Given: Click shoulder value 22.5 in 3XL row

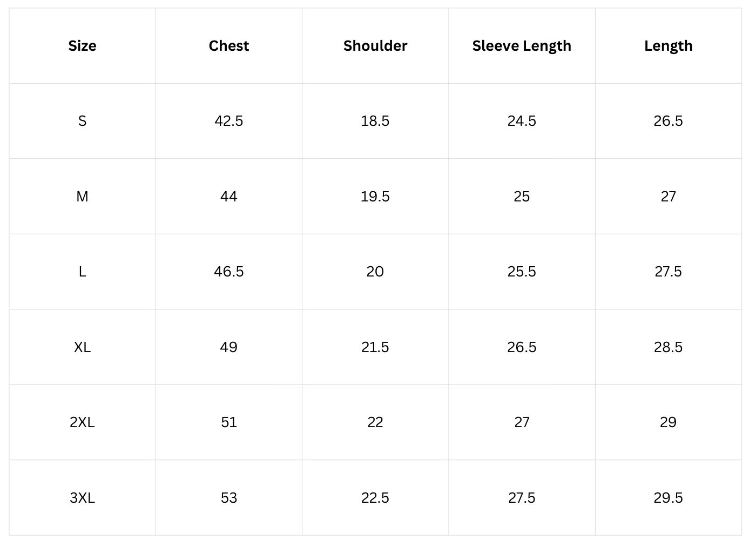Looking at the screenshot, I should point(375,497).
